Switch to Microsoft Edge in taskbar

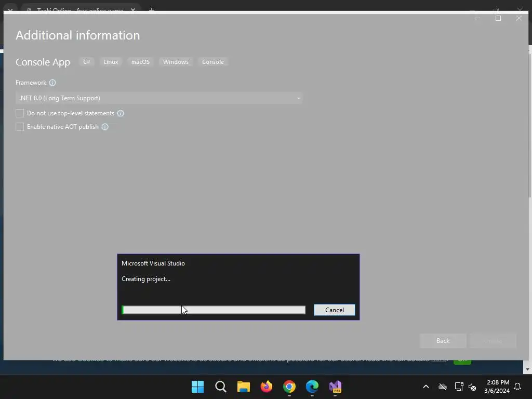coord(312,387)
